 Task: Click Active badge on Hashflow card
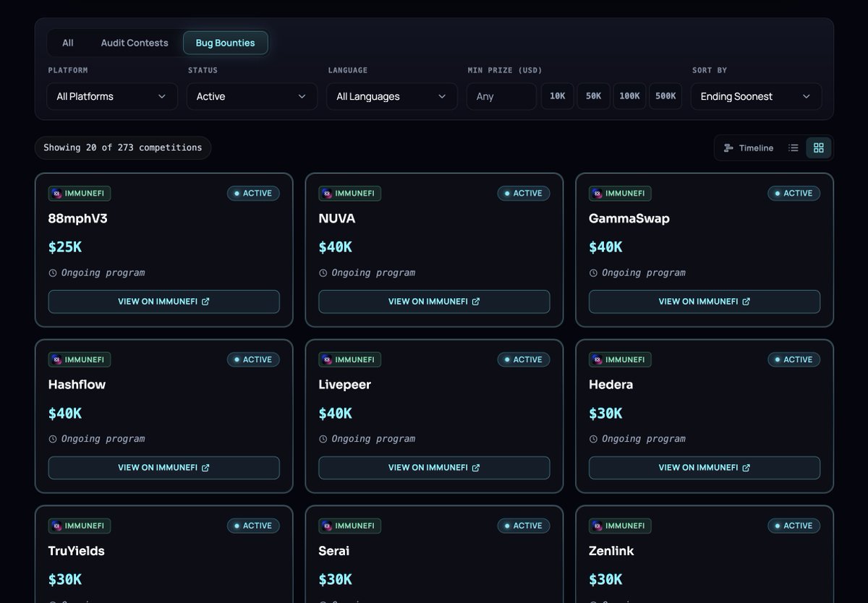pos(253,359)
